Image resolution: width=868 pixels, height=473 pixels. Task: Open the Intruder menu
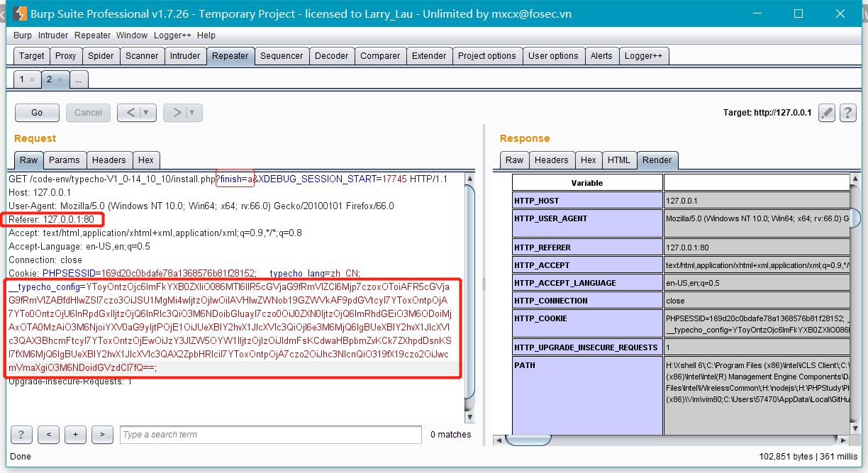53,35
